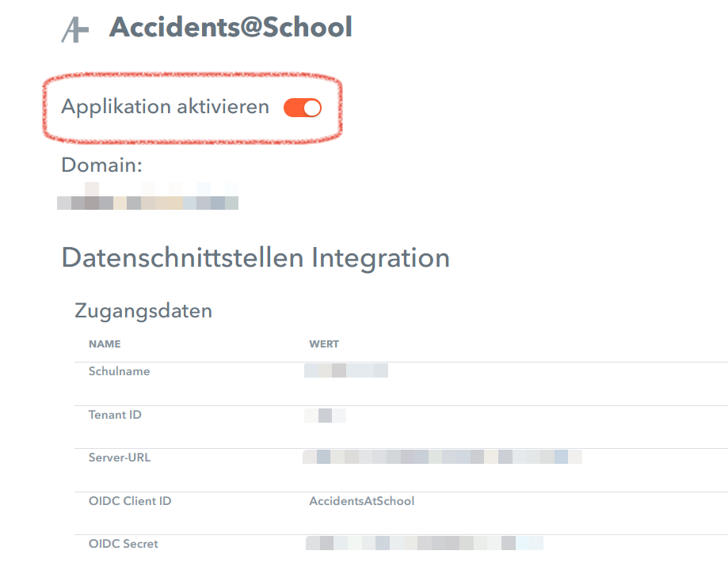Click the AccidentsAtSchool client ID value
Image resolution: width=728 pixels, height=581 pixels.
pos(361,501)
